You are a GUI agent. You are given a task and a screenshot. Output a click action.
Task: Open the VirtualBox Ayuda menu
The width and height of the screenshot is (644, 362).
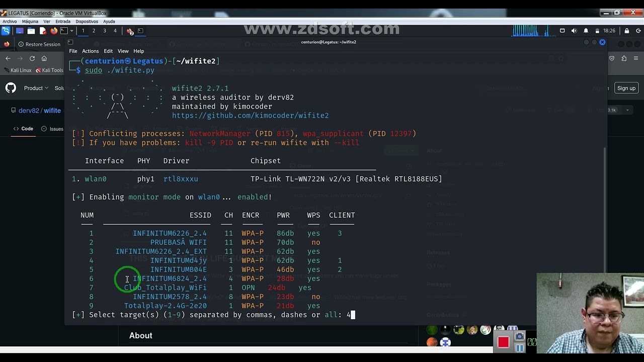coord(109,22)
